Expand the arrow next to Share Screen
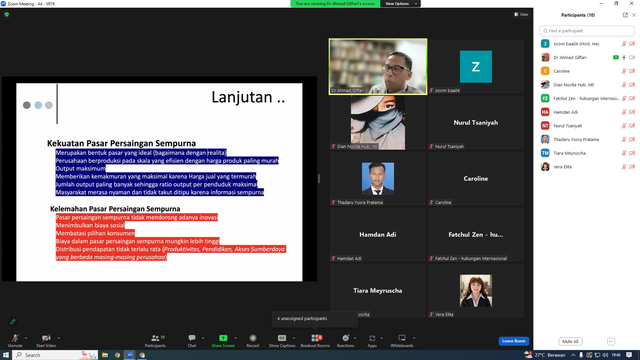The height and width of the screenshot is (360, 640). (x=236, y=338)
